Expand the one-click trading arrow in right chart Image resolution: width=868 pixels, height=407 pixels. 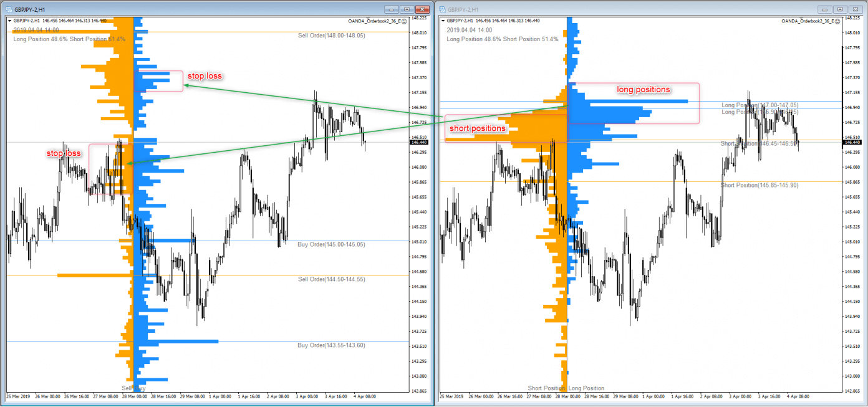443,21
